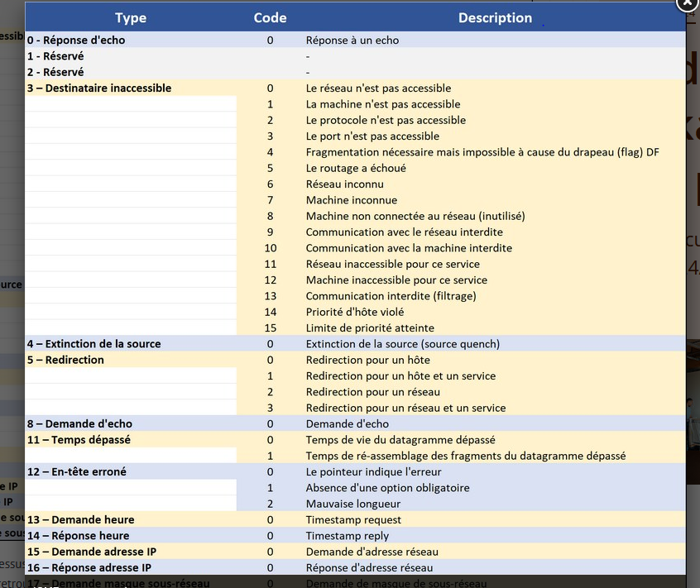Select the '11 – Temps dépassé' type cell
This screenshot has height=588, width=700.
(79, 440)
